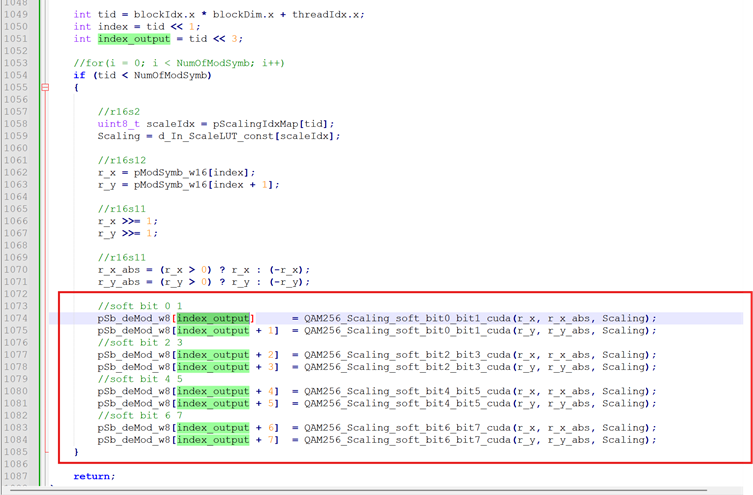Click 'r_x >>= 1;' statement
This screenshot has width=753, height=495.
[127, 221]
